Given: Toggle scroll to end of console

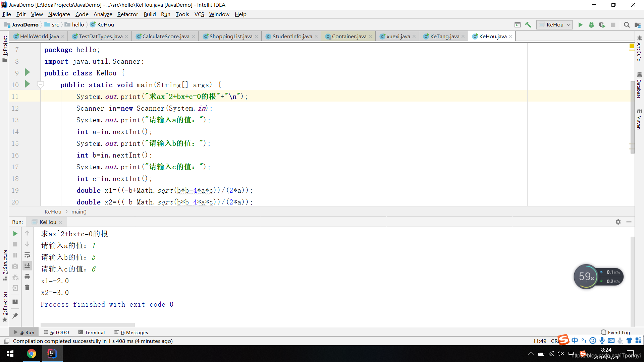Looking at the screenshot, I should point(27,266).
